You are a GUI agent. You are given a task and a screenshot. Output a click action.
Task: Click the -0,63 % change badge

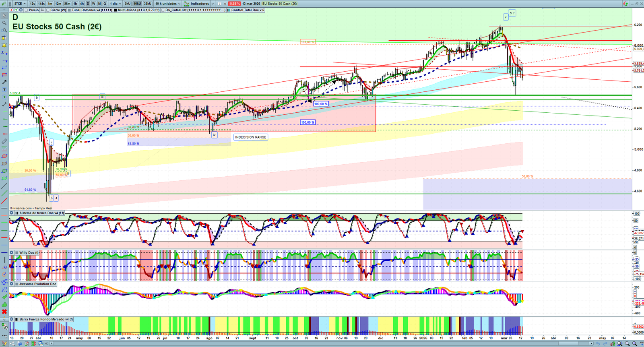pos(235,4)
